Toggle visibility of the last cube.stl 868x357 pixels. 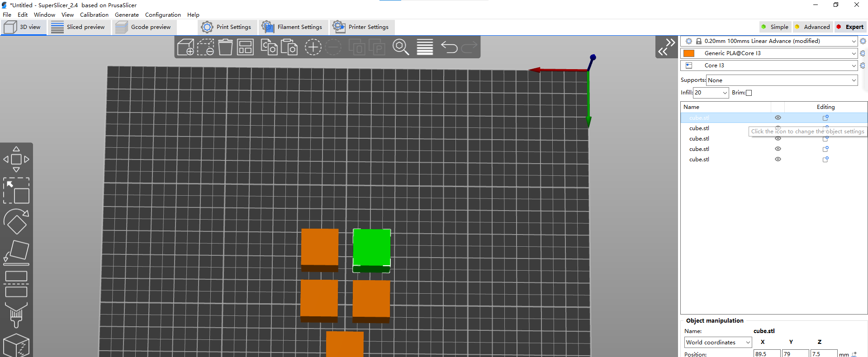click(778, 159)
